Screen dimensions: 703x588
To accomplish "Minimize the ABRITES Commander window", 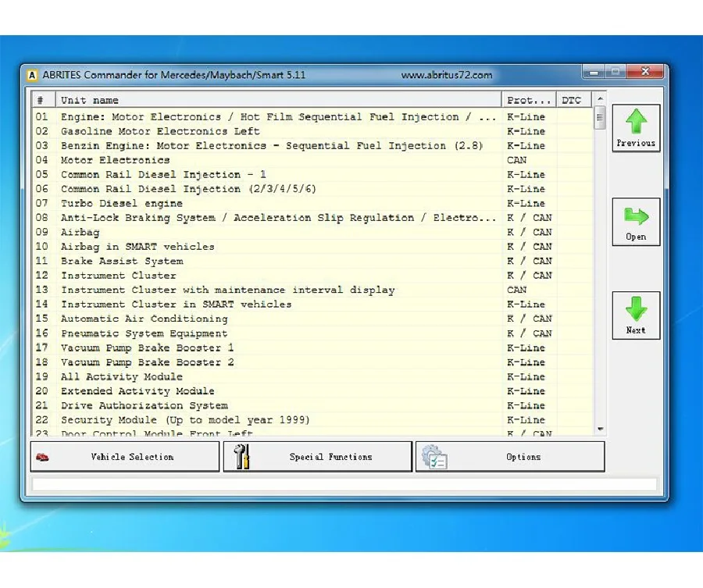I will (594, 72).
